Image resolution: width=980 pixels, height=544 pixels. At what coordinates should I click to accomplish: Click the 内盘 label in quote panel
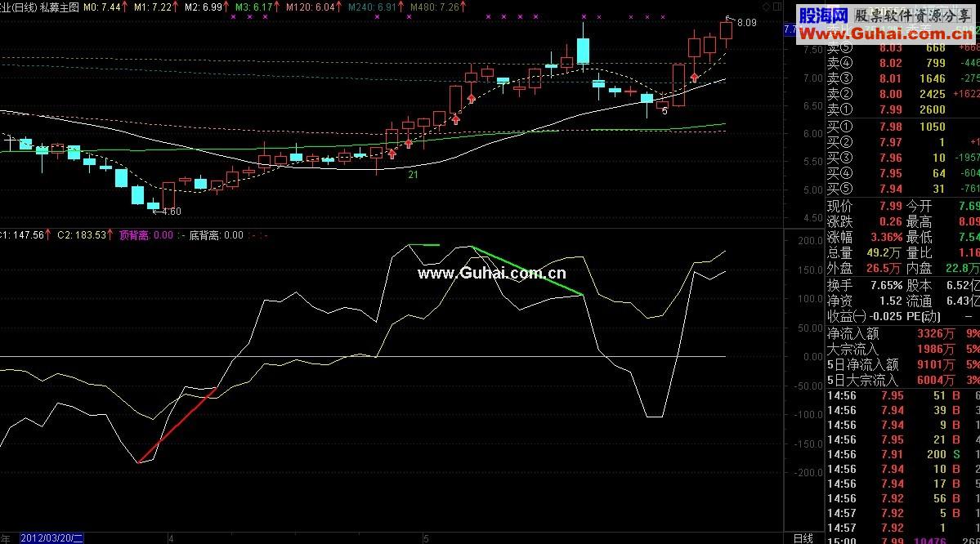[919, 269]
